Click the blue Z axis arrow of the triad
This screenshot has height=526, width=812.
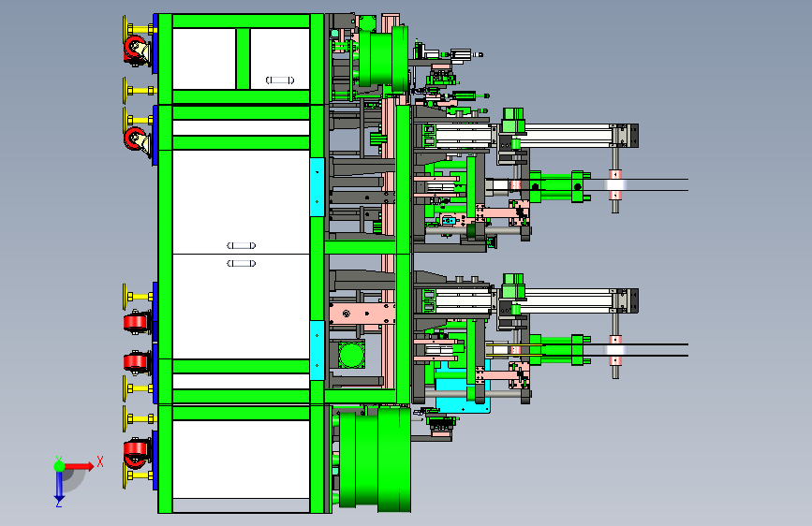[60, 486]
